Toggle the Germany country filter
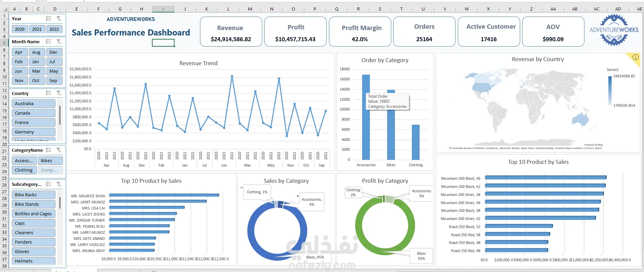This screenshot has height=272, width=644. coord(34,132)
